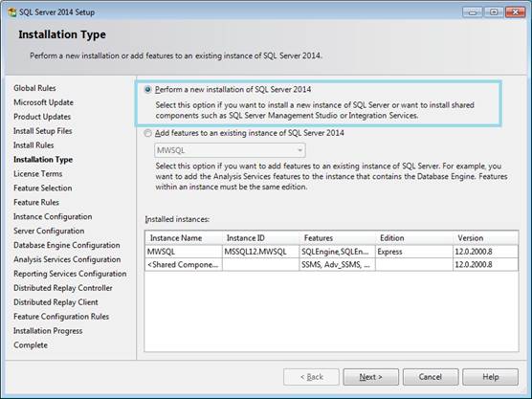This screenshot has width=532, height=399.
Task: Click the Instance ID column header
Action: click(x=260, y=238)
